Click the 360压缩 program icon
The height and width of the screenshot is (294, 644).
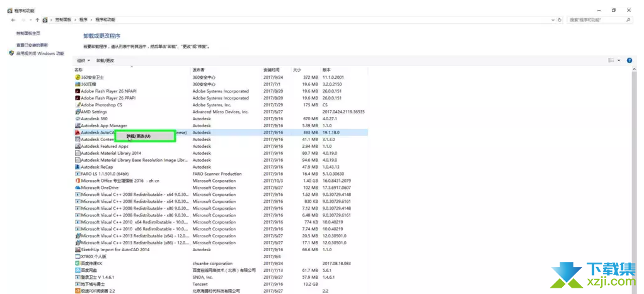78,84
